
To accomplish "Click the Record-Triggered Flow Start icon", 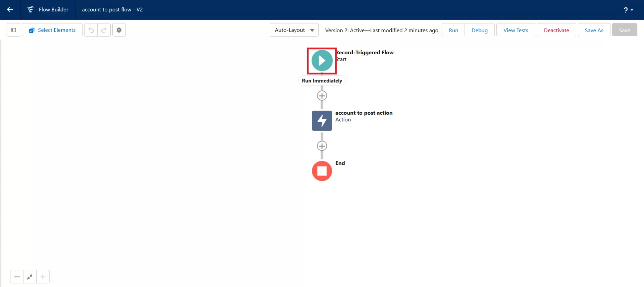I will tap(321, 60).
